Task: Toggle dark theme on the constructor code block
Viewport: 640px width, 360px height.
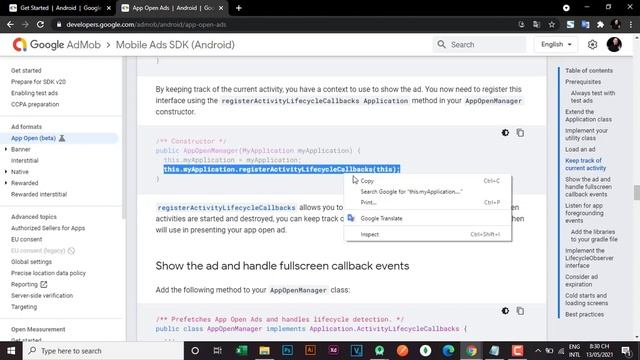Action: tap(505, 133)
